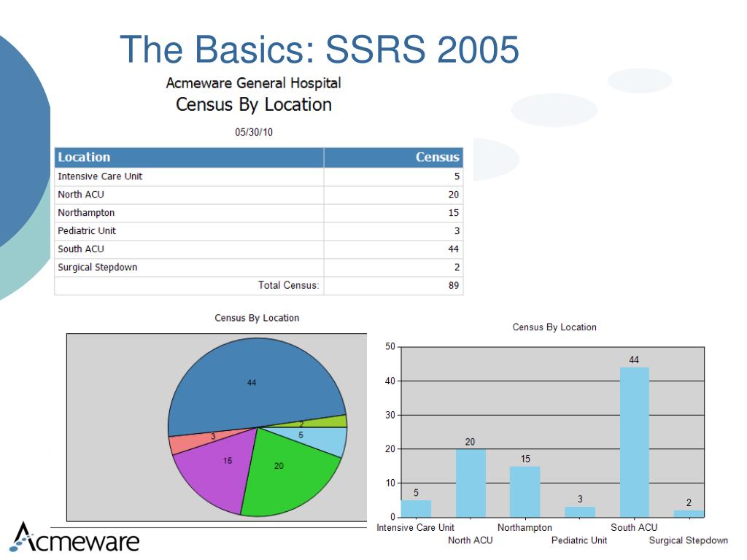Select Intensive Care Unit row in table
This screenshot has height=560, width=747.
pos(259,176)
